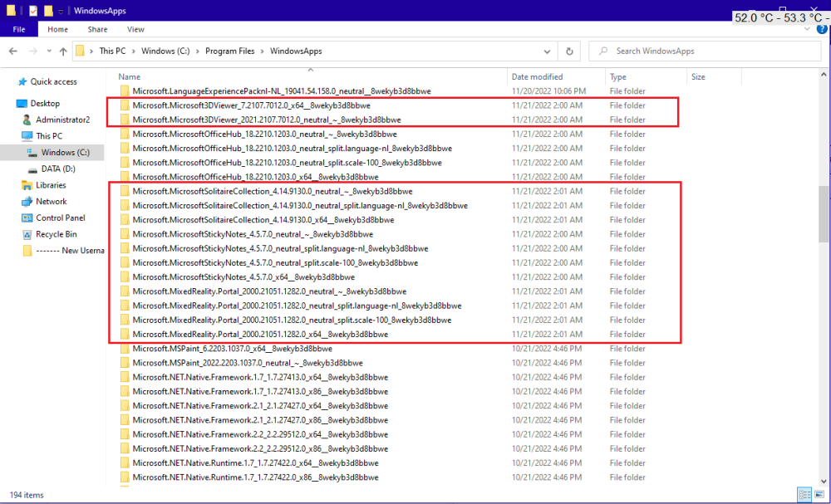Image resolution: width=831 pixels, height=504 pixels.
Task: Open Customize Quick Access Toolbar dropdown
Action: tap(61, 11)
